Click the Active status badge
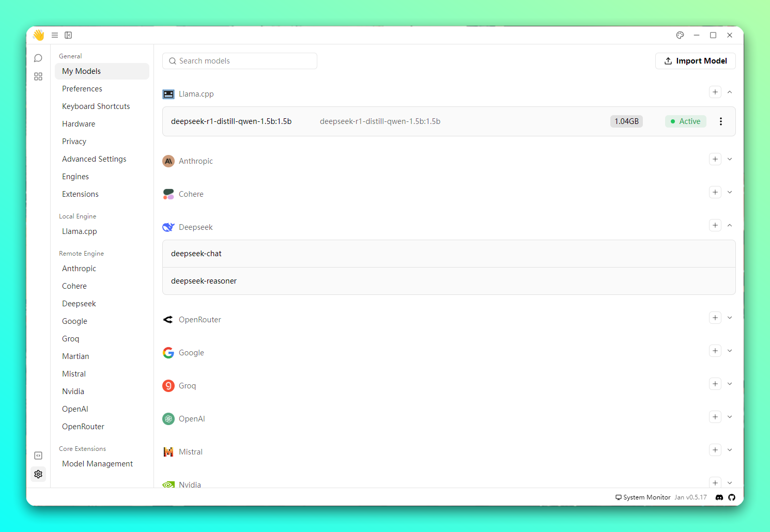The height and width of the screenshot is (532, 770). click(686, 121)
